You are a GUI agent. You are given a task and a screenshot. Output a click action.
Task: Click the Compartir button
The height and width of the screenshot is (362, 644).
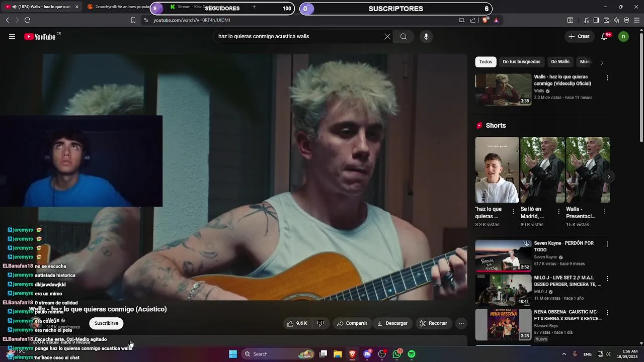(x=352, y=323)
